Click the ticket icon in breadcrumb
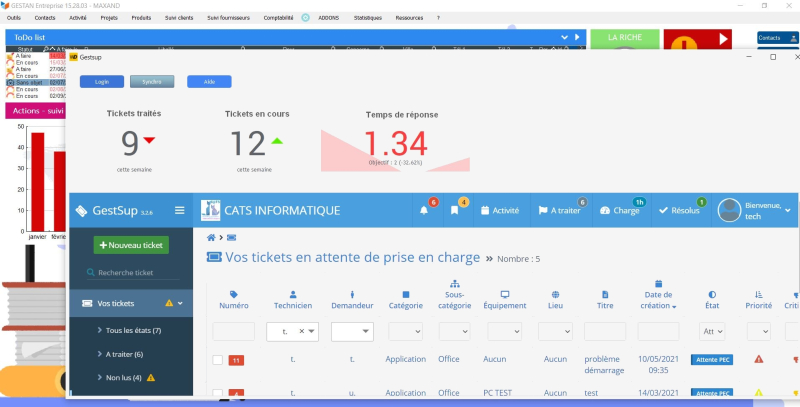The width and height of the screenshot is (800, 407). (x=231, y=238)
